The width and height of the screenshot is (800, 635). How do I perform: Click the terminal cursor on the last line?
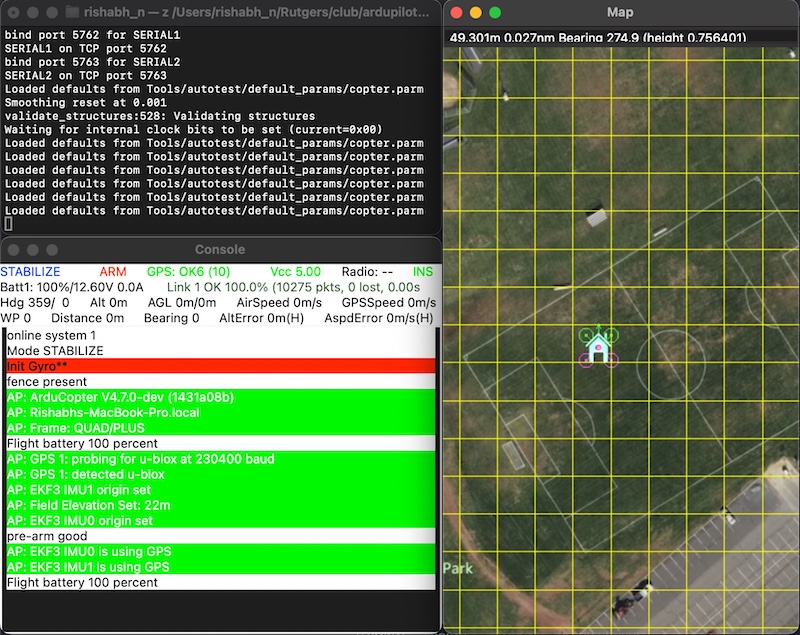tap(9, 225)
